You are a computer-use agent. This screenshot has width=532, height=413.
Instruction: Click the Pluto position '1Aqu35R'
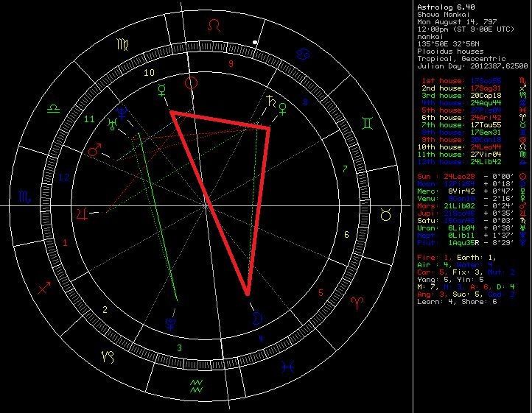463,242
